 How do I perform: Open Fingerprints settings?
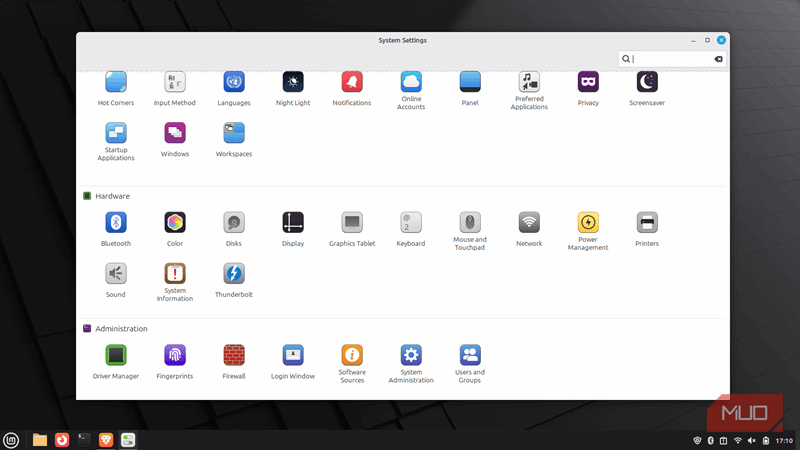[x=175, y=355]
